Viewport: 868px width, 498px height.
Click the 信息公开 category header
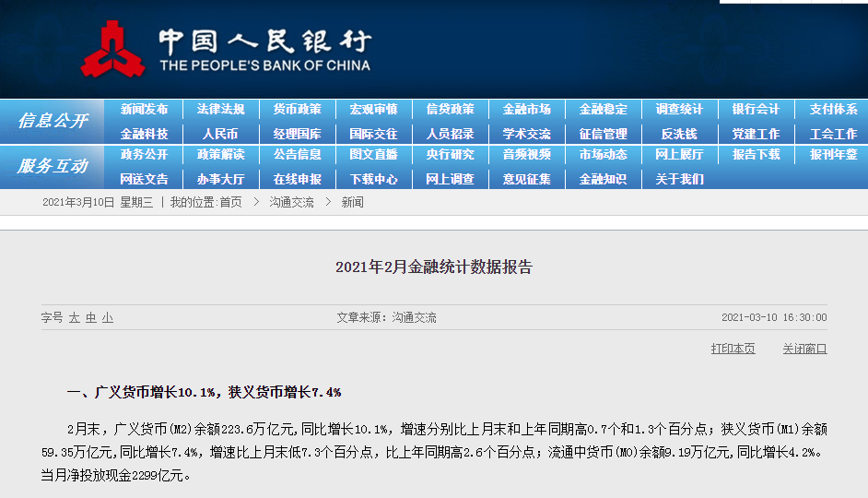coord(53,121)
